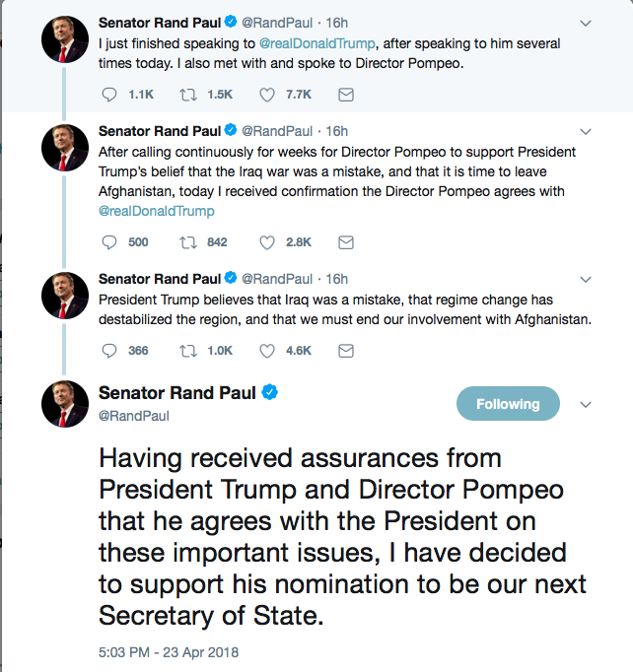Open @realDonaldTrump mention in second tweet

tap(157, 211)
